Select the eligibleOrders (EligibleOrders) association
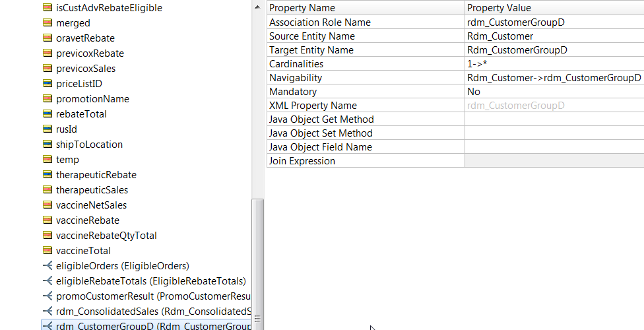 (x=122, y=266)
